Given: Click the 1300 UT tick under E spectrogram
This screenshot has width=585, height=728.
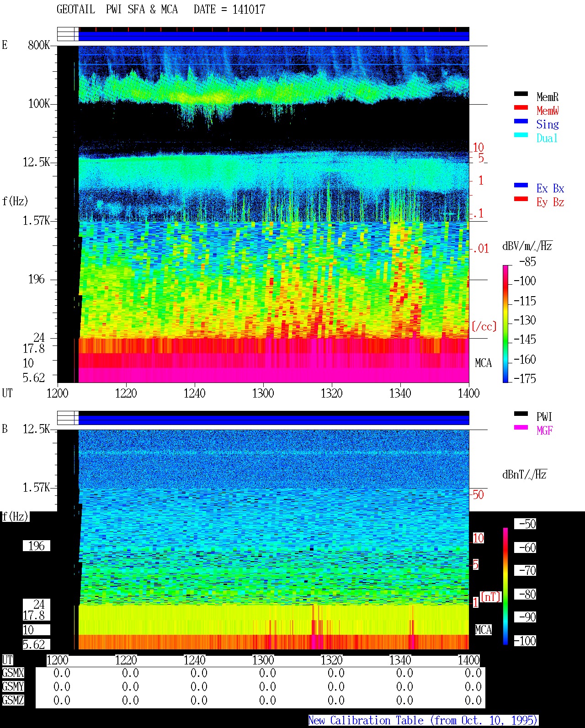Looking at the screenshot, I should point(263,393).
